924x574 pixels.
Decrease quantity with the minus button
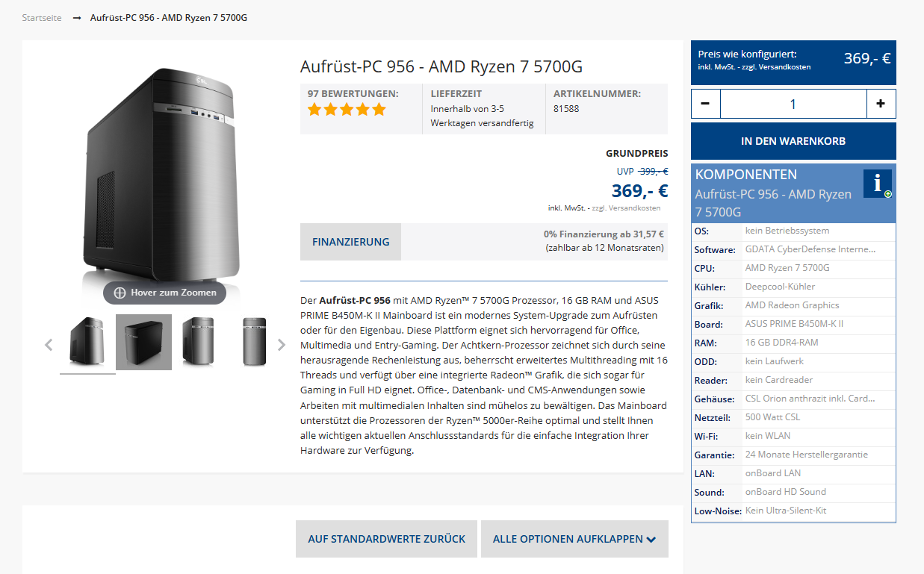click(x=706, y=104)
